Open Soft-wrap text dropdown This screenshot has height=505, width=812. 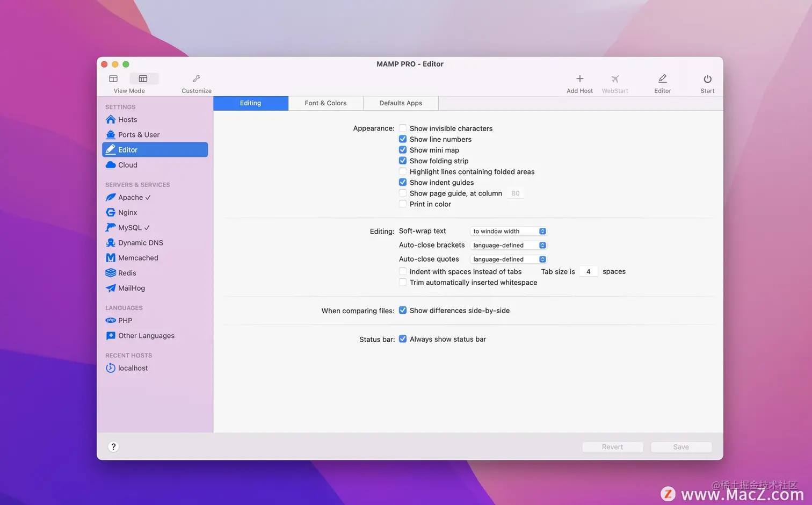(509, 231)
